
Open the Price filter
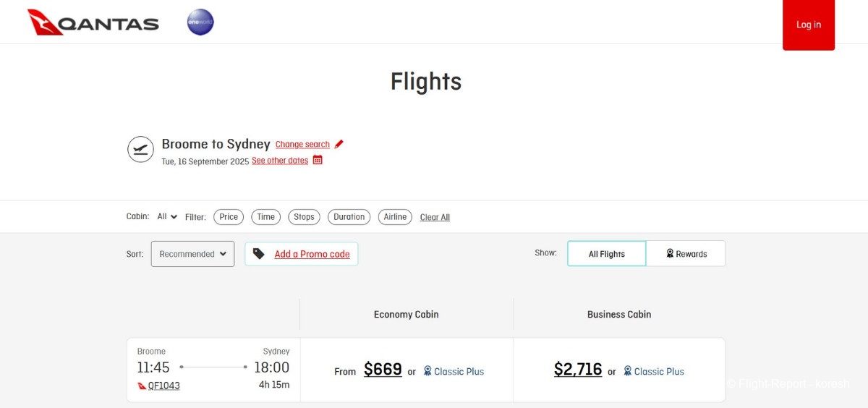pyautogui.click(x=229, y=217)
